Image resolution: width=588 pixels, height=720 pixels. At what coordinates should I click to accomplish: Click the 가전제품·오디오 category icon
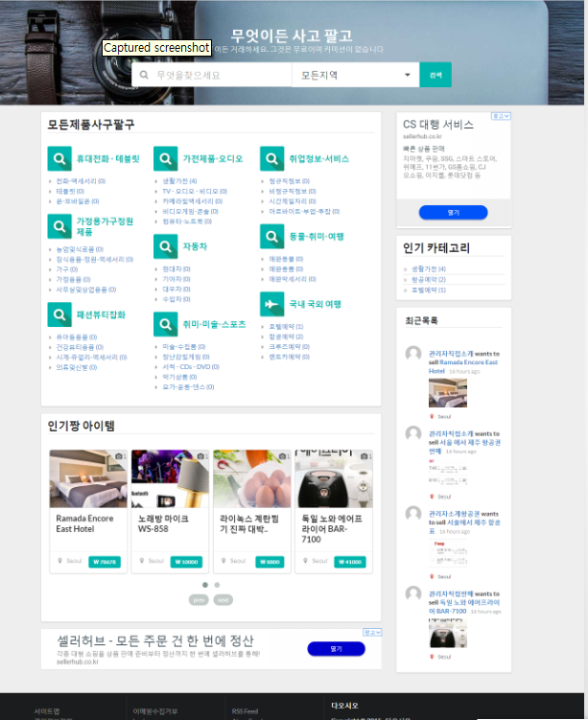tap(165, 158)
